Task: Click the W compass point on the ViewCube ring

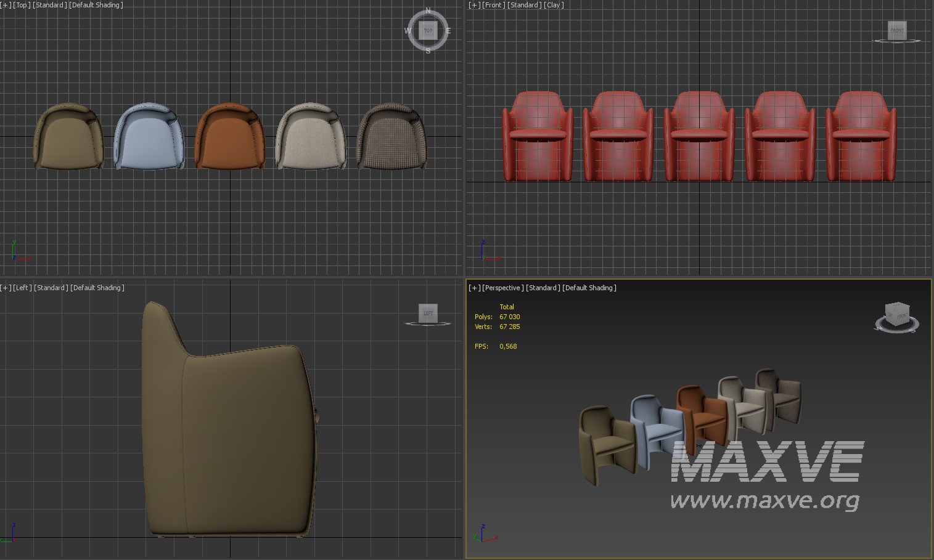Action: 408,31
